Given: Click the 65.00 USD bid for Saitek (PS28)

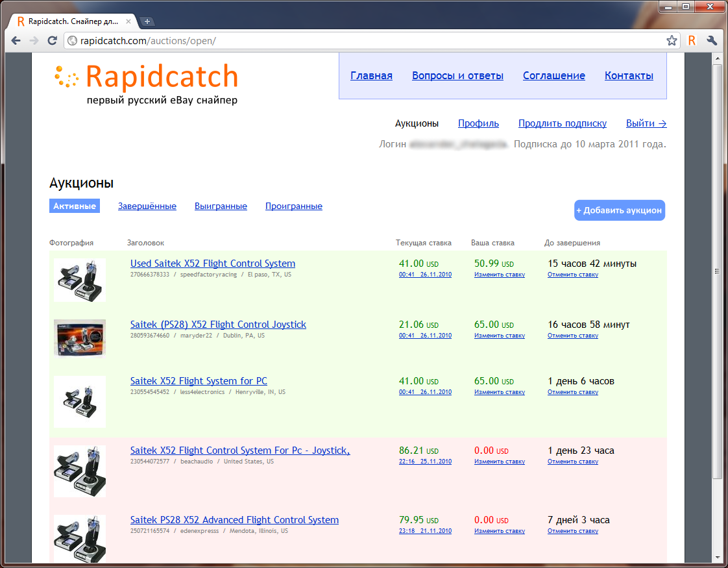Looking at the screenshot, I should coord(494,325).
